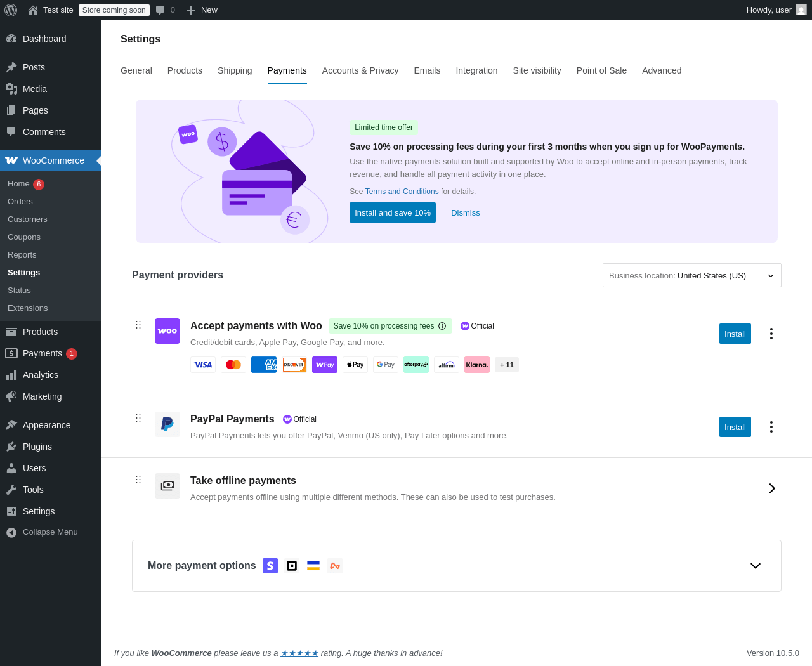Grab the drag handle beside PayPal Payments
812x666 pixels.
(x=138, y=418)
